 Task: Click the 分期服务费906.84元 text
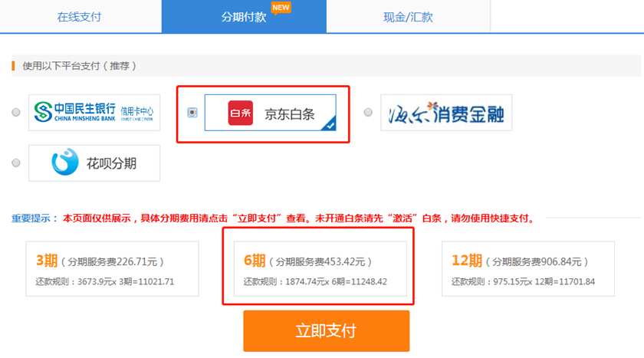[537, 261]
